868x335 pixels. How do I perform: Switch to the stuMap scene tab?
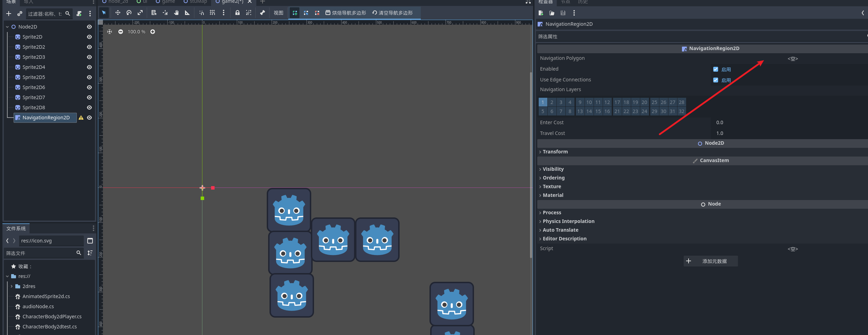(x=195, y=2)
